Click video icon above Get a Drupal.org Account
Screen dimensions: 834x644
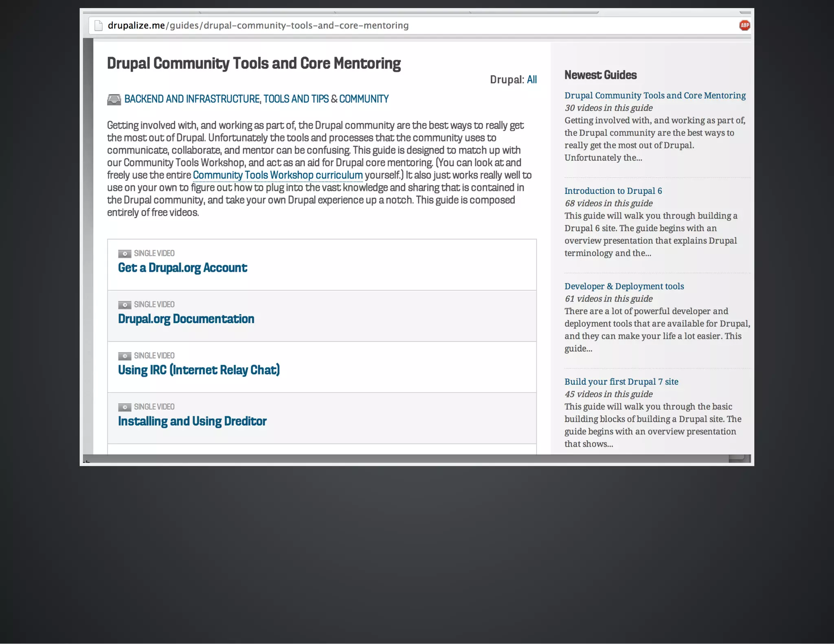tap(125, 254)
